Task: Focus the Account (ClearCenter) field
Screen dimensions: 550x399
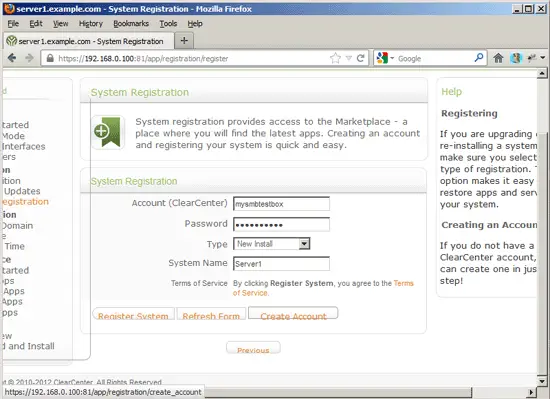Action: [x=281, y=204]
